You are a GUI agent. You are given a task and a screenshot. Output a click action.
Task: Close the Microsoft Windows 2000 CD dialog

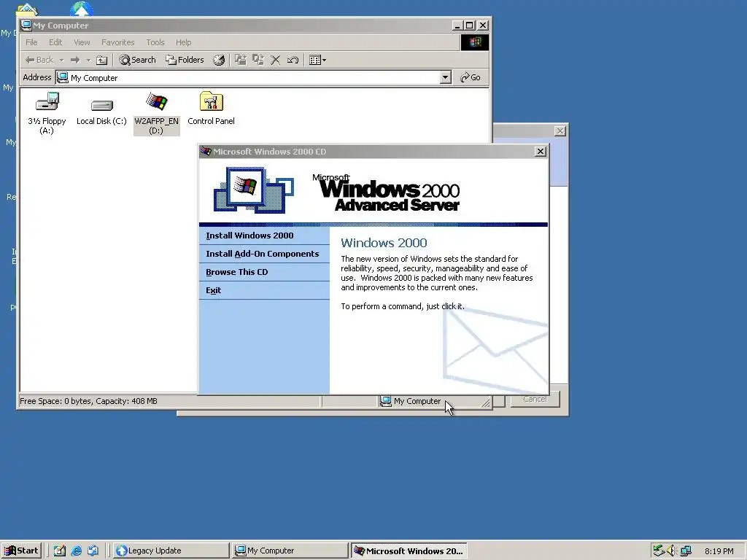(541, 152)
